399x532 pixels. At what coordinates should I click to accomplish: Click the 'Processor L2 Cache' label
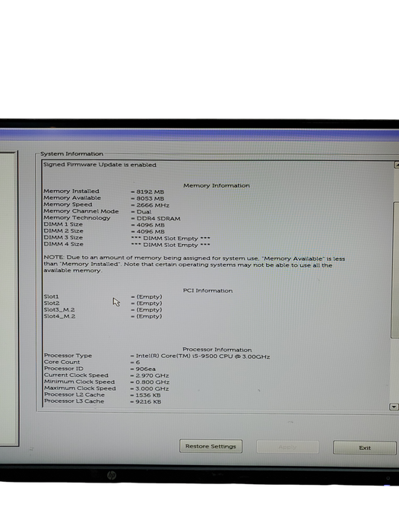[74, 394]
